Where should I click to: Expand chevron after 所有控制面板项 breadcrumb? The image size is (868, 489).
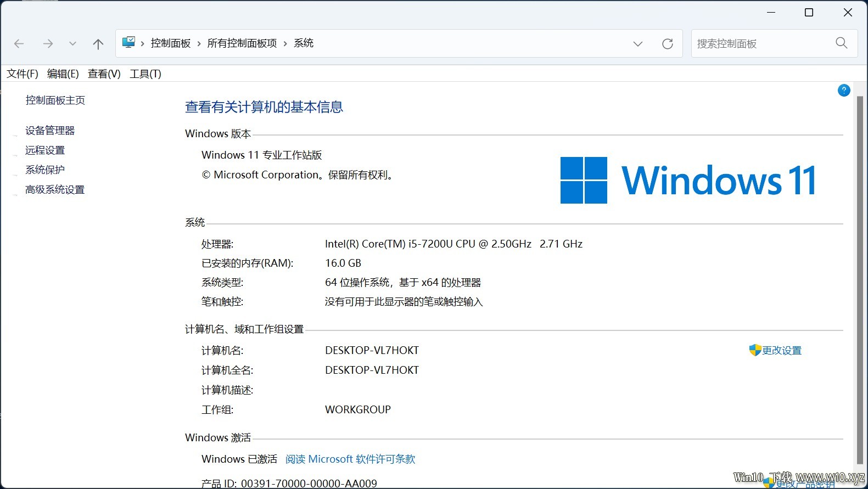(285, 44)
